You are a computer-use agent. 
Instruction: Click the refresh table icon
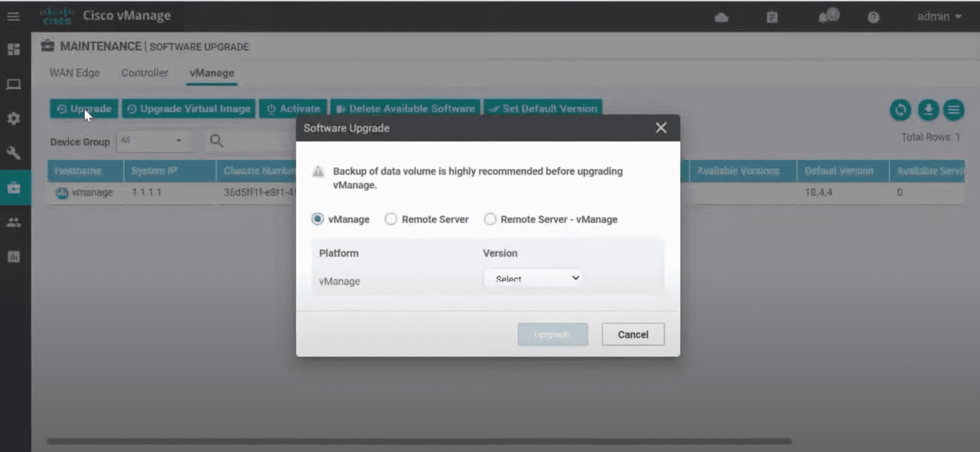(x=900, y=110)
